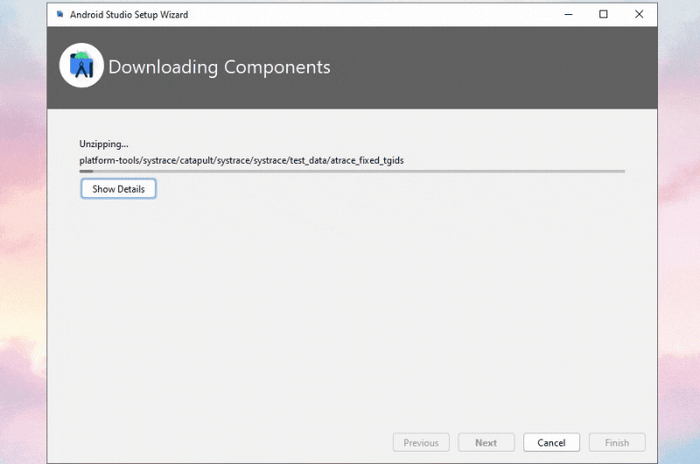Maximize the Setup Wizard window
This screenshot has height=464, width=700.
(603, 14)
